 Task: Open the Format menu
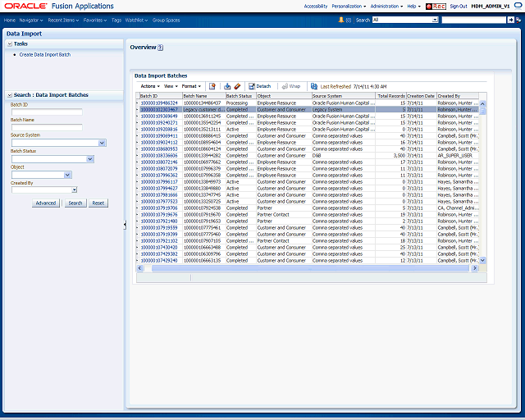click(191, 86)
